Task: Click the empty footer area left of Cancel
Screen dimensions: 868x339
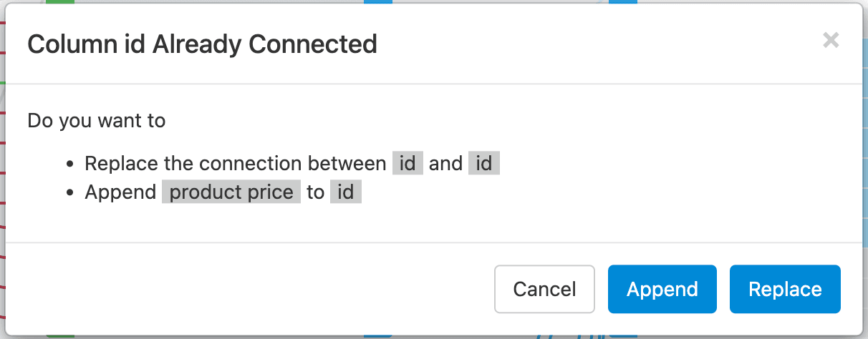Action: click(251, 289)
